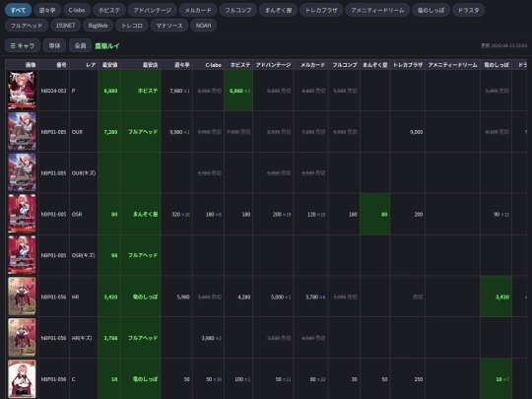This screenshot has width=532, height=399.
Task: Filter by マナソース chip
Action: tap(169, 26)
